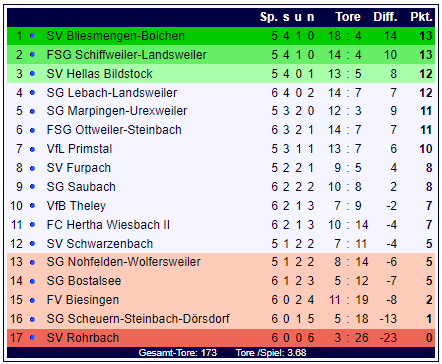The width and height of the screenshot is (442, 364).
Task: Click blue dot icon beside SG Bostalsee
Action: click(x=32, y=281)
